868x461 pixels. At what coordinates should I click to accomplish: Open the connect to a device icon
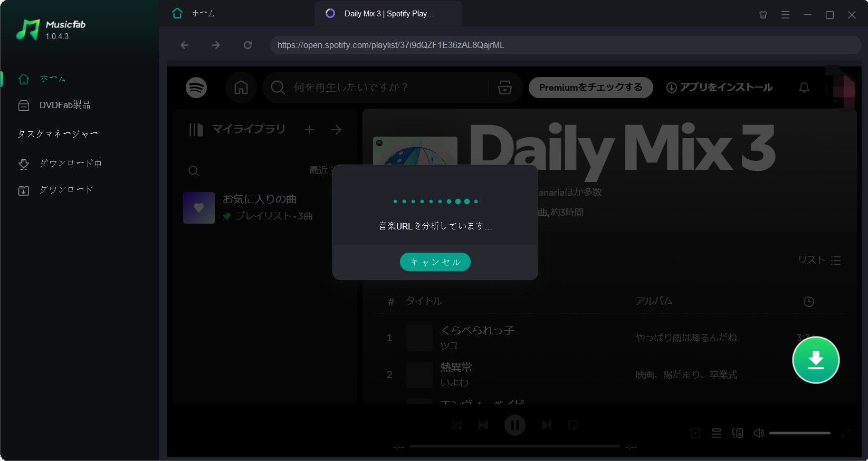738,433
